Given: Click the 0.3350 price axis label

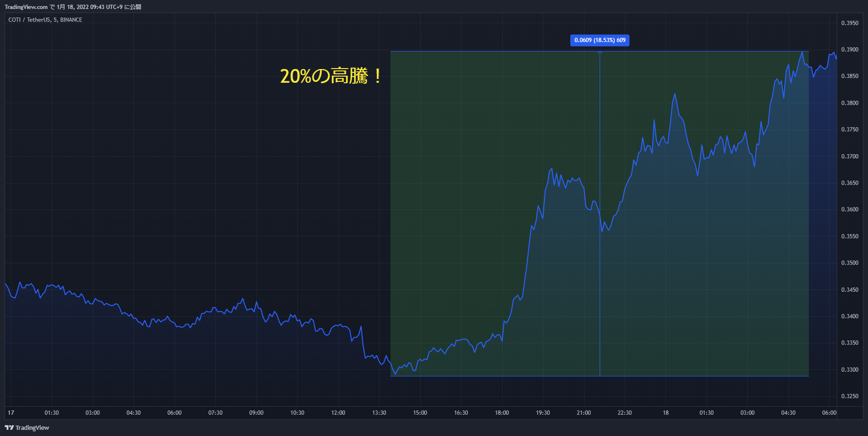Looking at the screenshot, I should 850,343.
